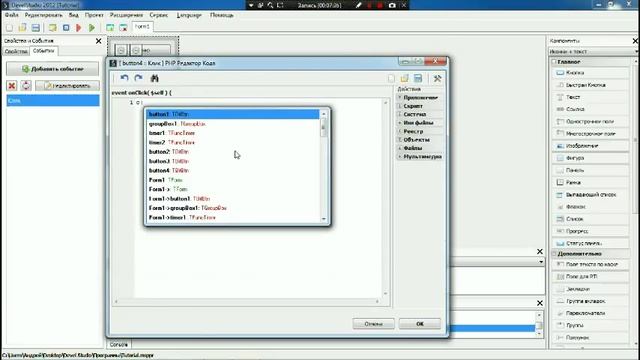Select the Панель component

click(591, 170)
